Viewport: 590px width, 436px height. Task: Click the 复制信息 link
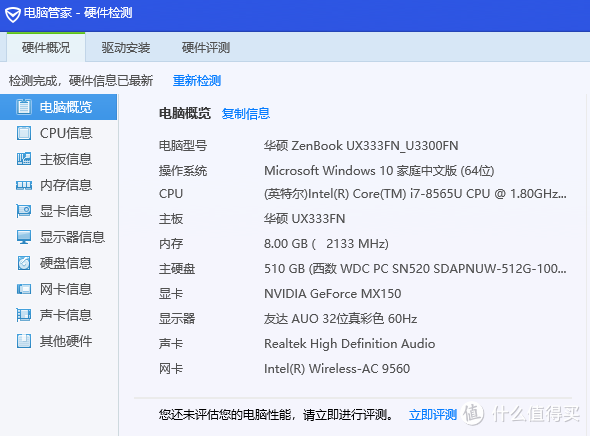click(246, 114)
